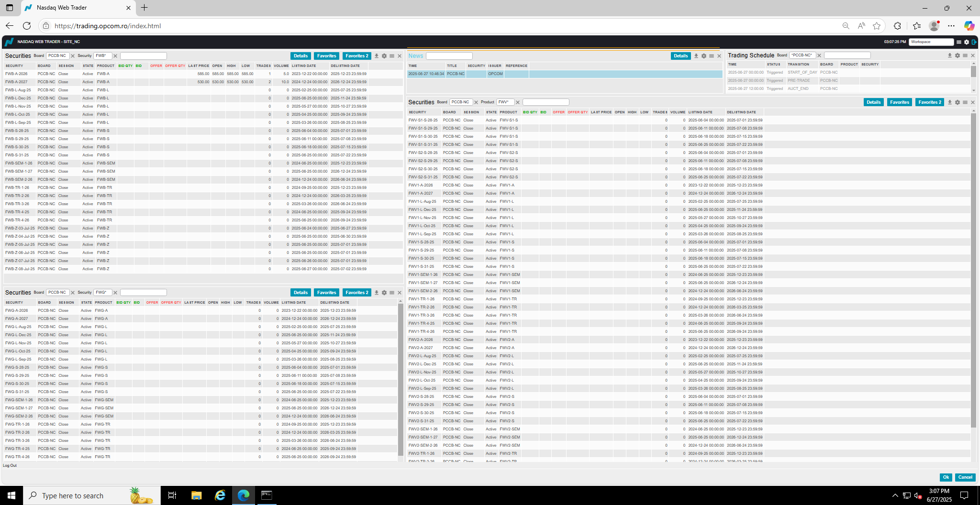980x505 pixels.
Task: Open the workspace hamburger menu in header
Action: [959, 42]
